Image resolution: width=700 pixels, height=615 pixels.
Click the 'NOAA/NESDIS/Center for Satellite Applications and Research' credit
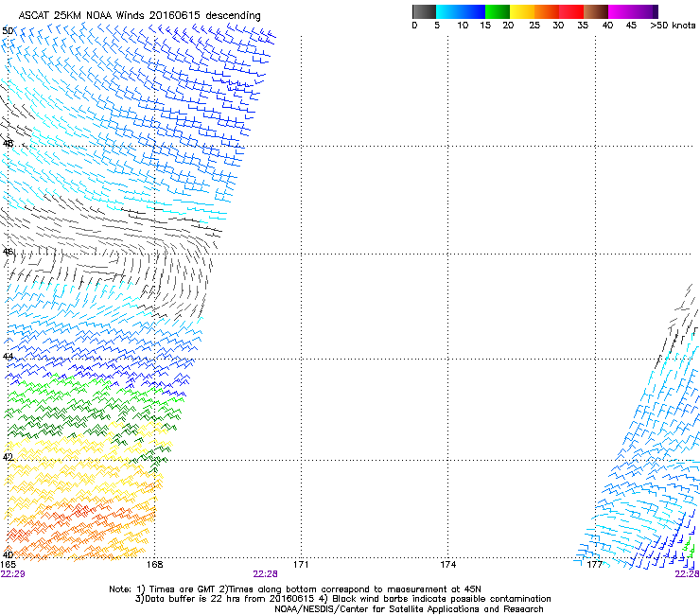coord(409,609)
